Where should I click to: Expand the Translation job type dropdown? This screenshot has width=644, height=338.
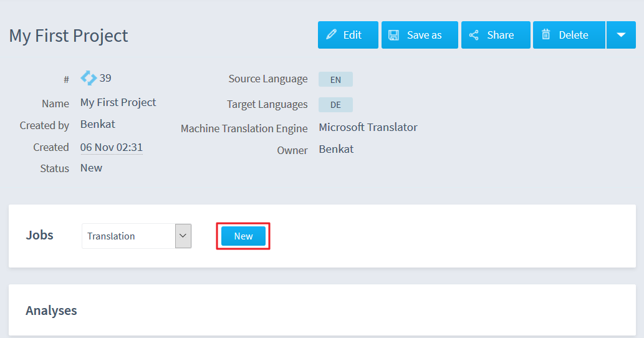click(x=183, y=236)
